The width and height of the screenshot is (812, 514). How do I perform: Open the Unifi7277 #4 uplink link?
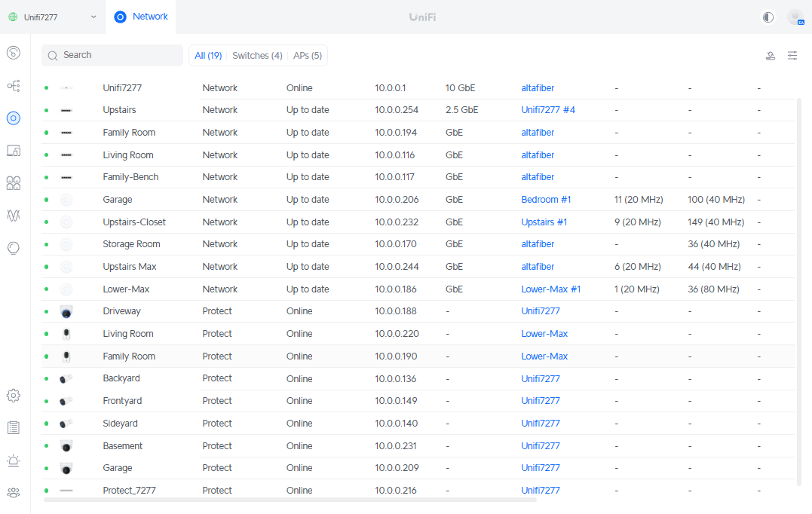click(548, 110)
